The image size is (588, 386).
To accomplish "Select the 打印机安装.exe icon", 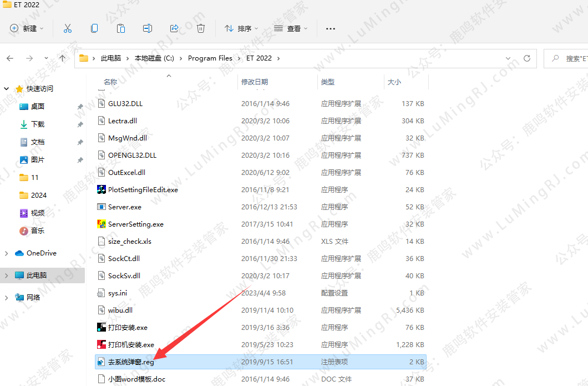I will click(102, 345).
